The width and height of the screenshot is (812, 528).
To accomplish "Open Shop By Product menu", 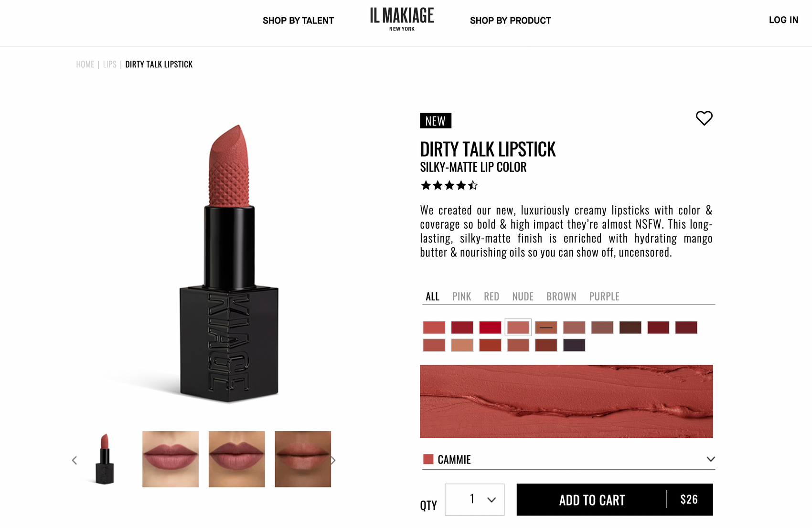I will [510, 21].
